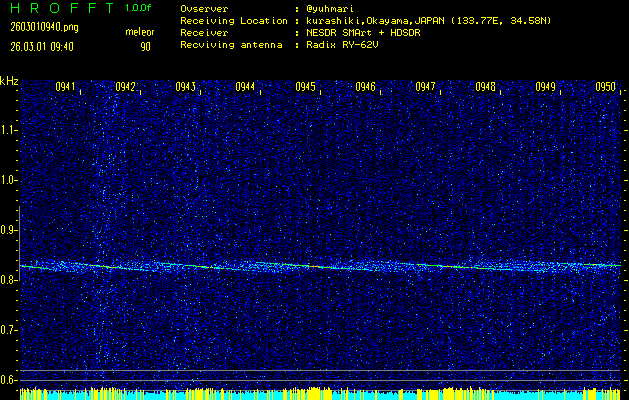Click the 1.00f version label
The width and height of the screenshot is (629, 400).
click(140, 8)
